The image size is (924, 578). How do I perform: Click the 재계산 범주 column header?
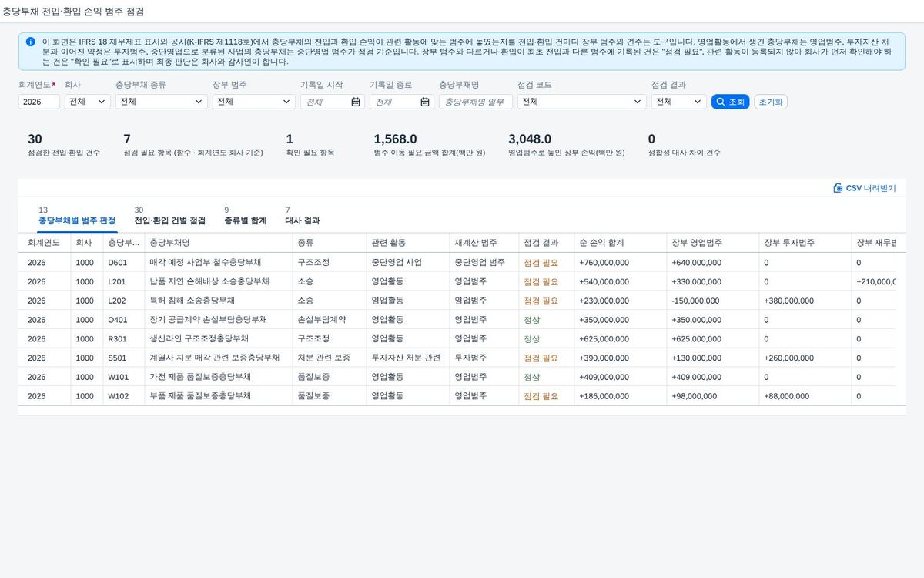(x=484, y=243)
